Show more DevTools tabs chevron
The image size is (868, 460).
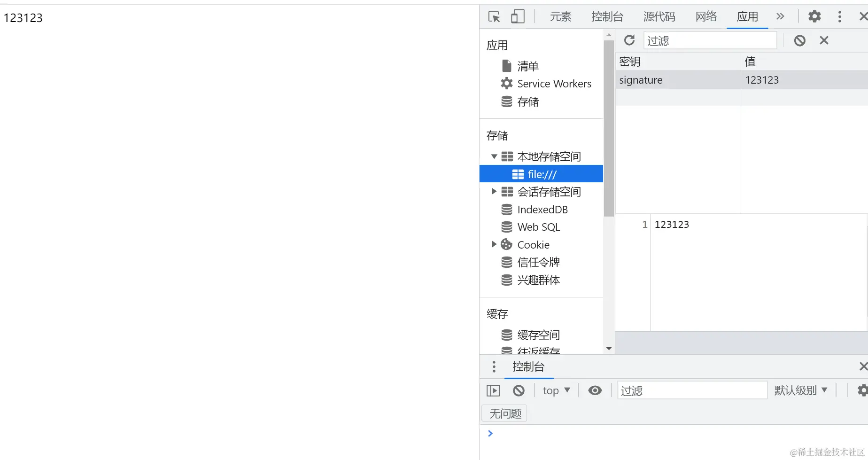click(x=780, y=16)
